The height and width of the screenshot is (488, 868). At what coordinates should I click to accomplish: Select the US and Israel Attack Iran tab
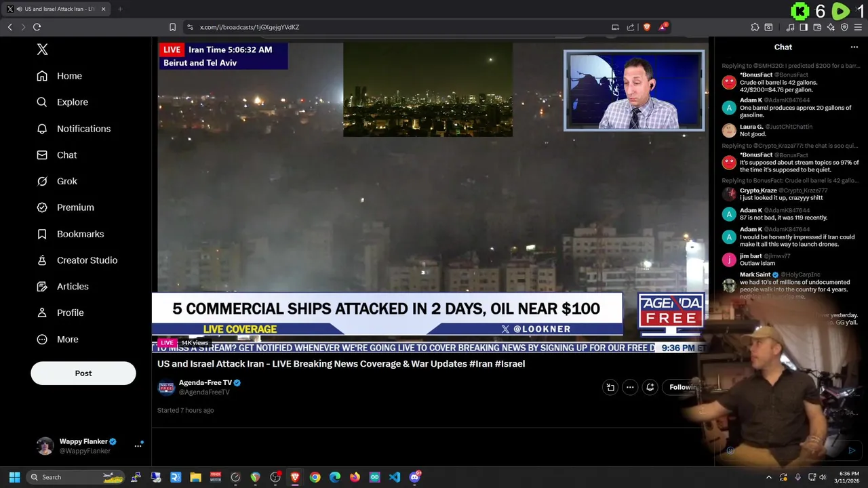click(57, 9)
